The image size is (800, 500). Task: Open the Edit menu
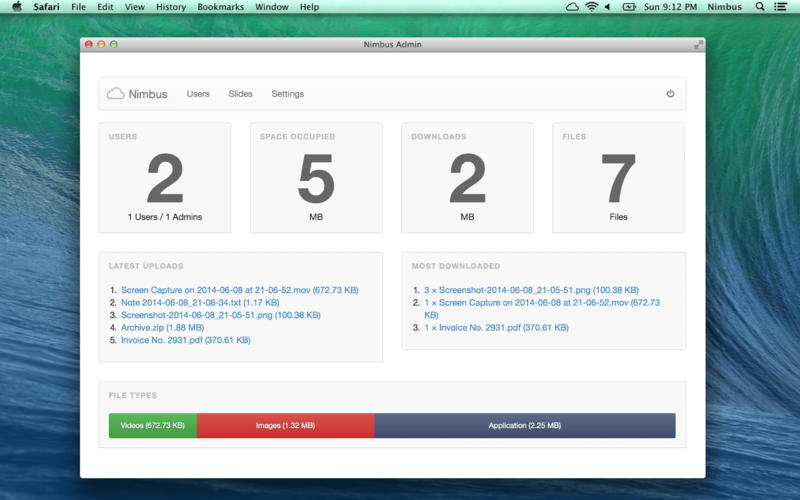tap(105, 7)
